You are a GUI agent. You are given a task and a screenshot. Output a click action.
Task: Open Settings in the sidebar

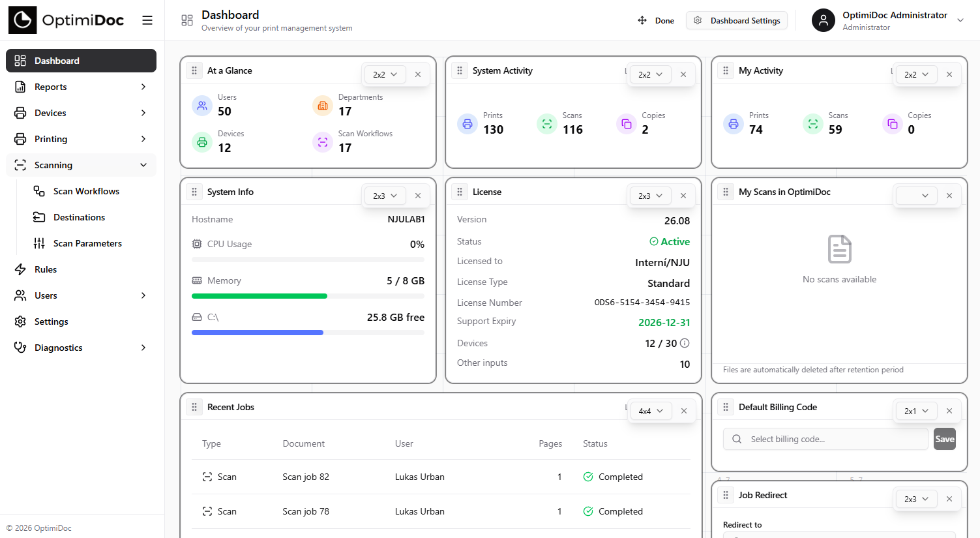(81, 321)
